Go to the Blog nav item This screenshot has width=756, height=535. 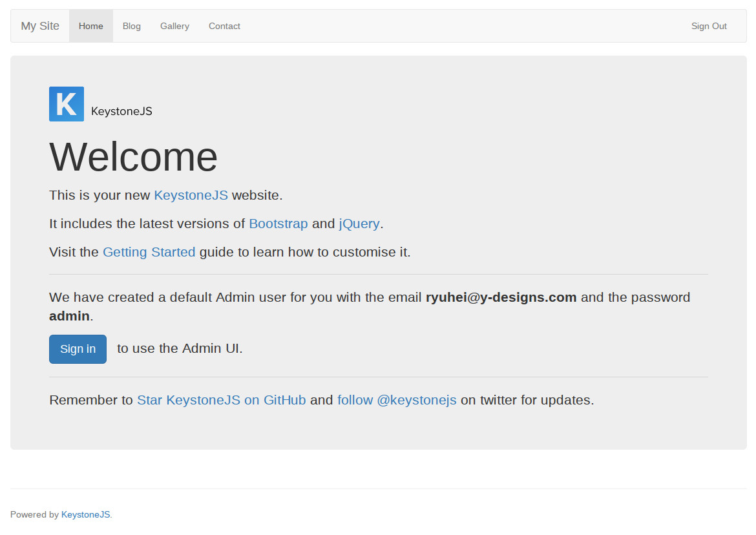pyautogui.click(x=132, y=26)
